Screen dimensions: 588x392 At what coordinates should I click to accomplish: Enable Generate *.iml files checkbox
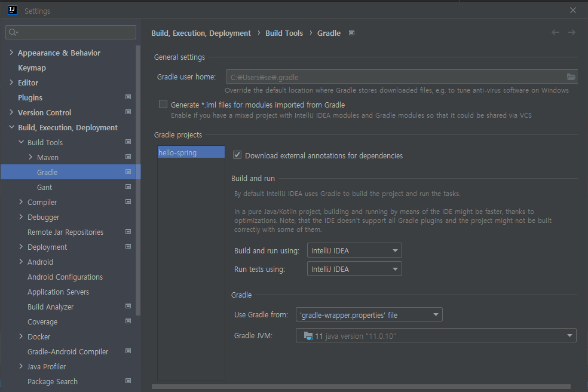tap(163, 105)
